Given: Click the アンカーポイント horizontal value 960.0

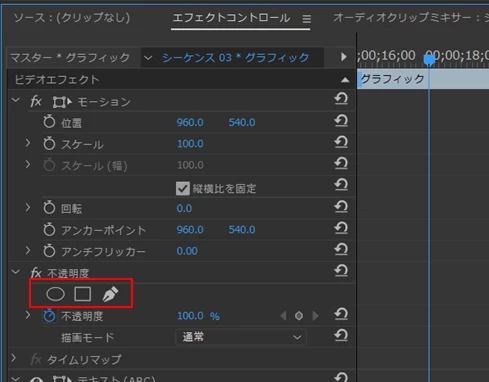Looking at the screenshot, I should tap(190, 230).
